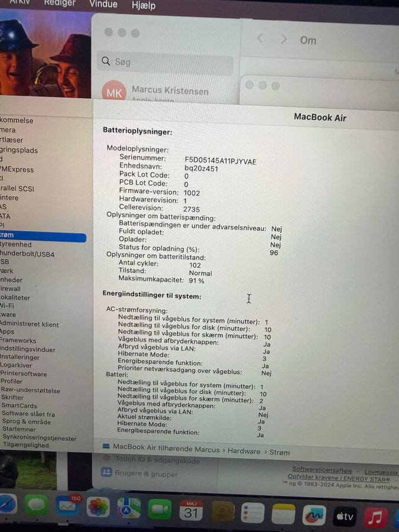Open Reminders from the Dock
Screen dimensions: 399x532
[253, 512]
